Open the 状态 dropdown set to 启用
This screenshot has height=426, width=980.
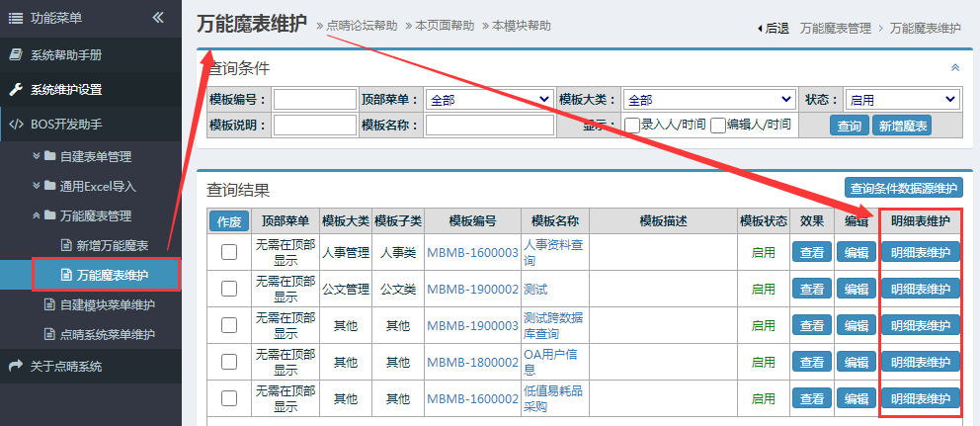click(902, 100)
